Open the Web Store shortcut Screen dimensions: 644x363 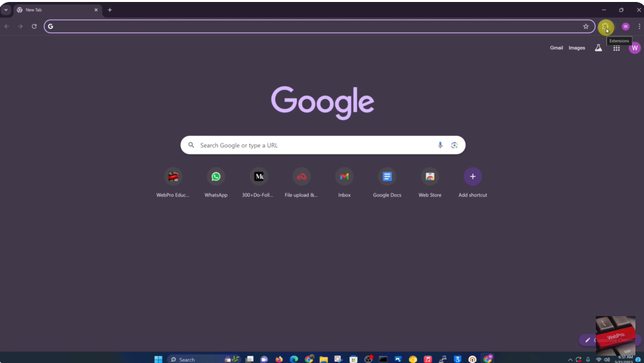click(430, 183)
